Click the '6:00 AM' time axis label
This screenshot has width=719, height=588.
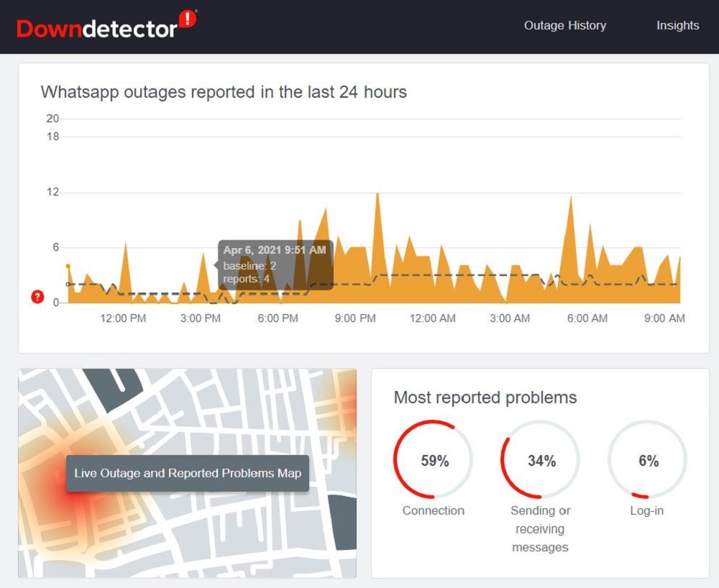pos(587,318)
